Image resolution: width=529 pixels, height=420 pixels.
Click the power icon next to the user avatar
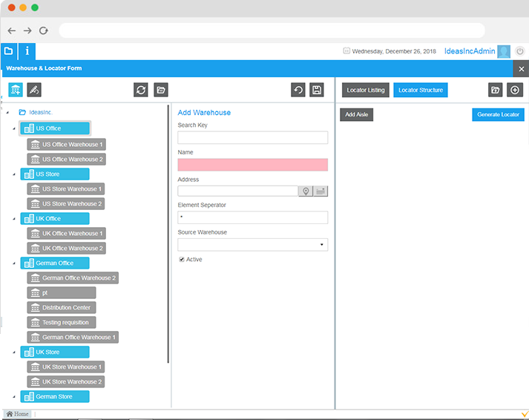pos(520,51)
